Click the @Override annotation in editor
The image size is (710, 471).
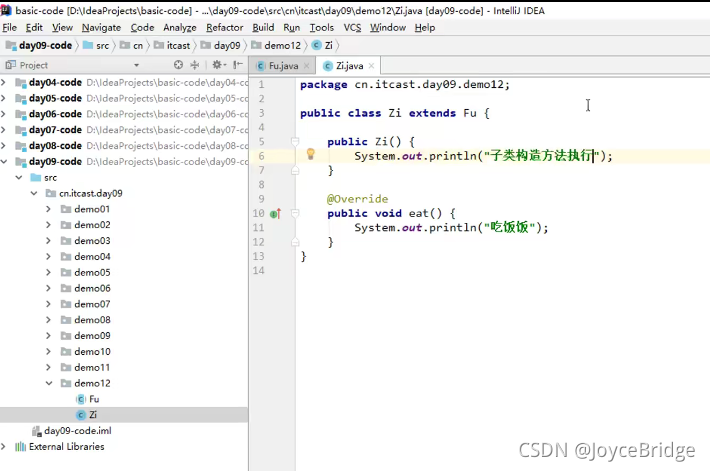pos(357,199)
